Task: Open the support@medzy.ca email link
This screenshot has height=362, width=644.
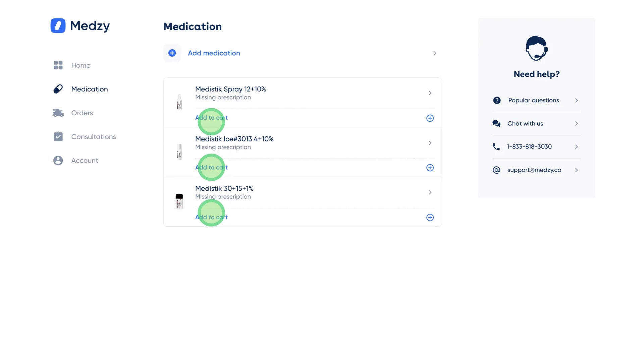Action: coord(534,170)
